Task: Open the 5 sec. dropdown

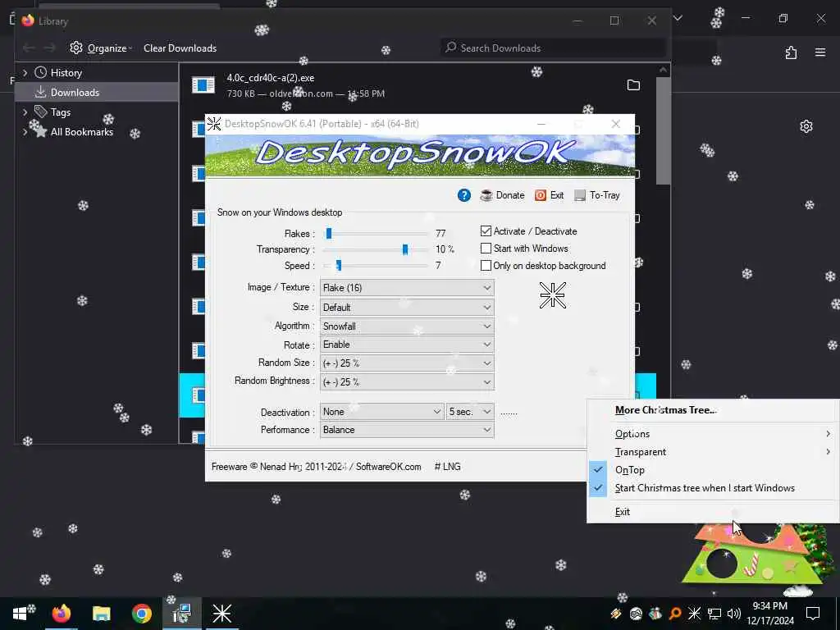Action: [x=470, y=412]
